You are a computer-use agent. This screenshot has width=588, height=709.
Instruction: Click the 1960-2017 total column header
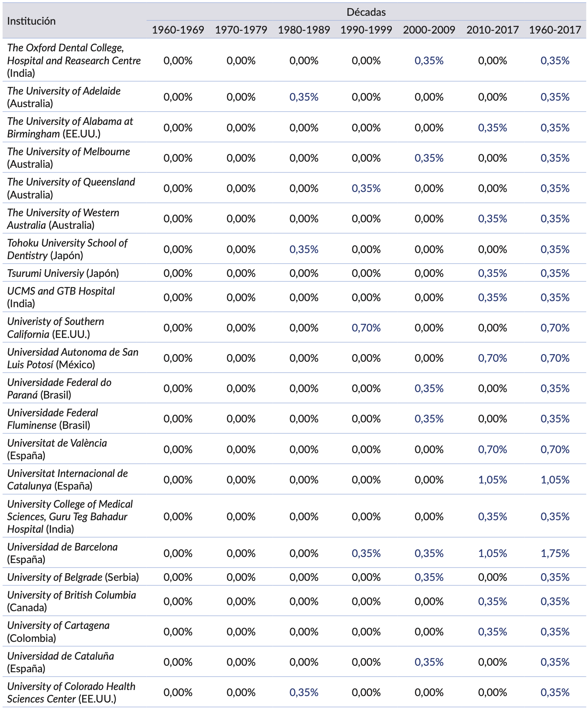point(555,30)
